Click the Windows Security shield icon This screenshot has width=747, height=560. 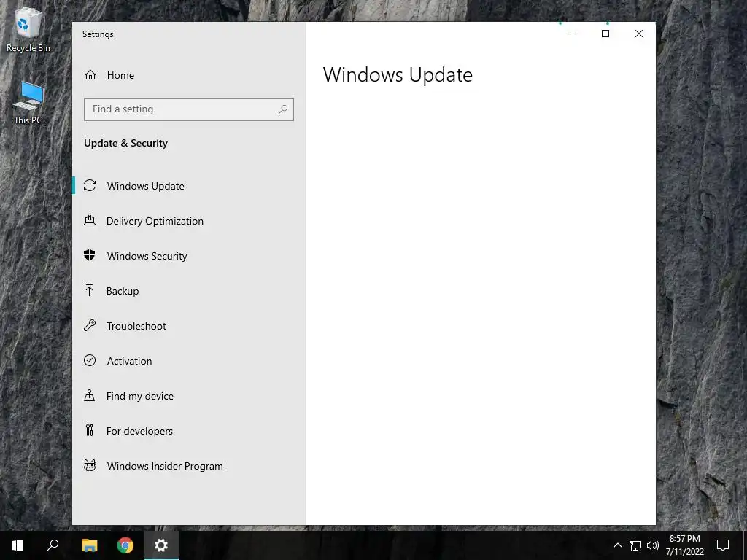pyautogui.click(x=90, y=255)
